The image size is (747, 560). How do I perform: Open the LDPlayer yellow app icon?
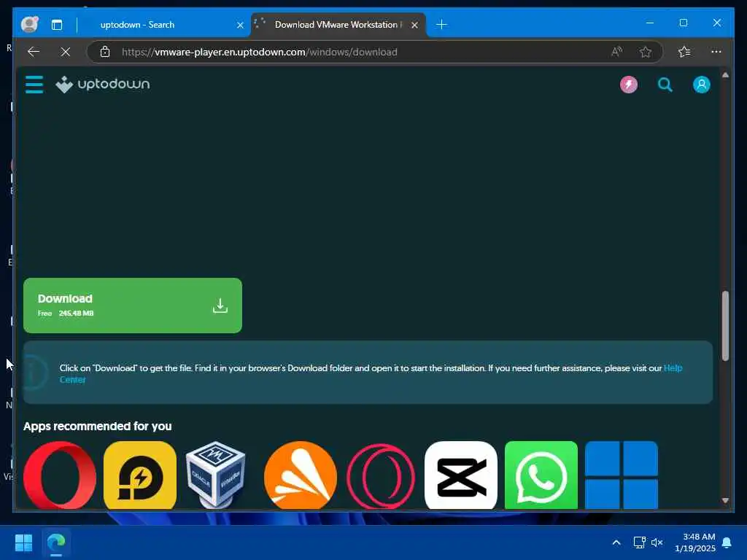139,475
